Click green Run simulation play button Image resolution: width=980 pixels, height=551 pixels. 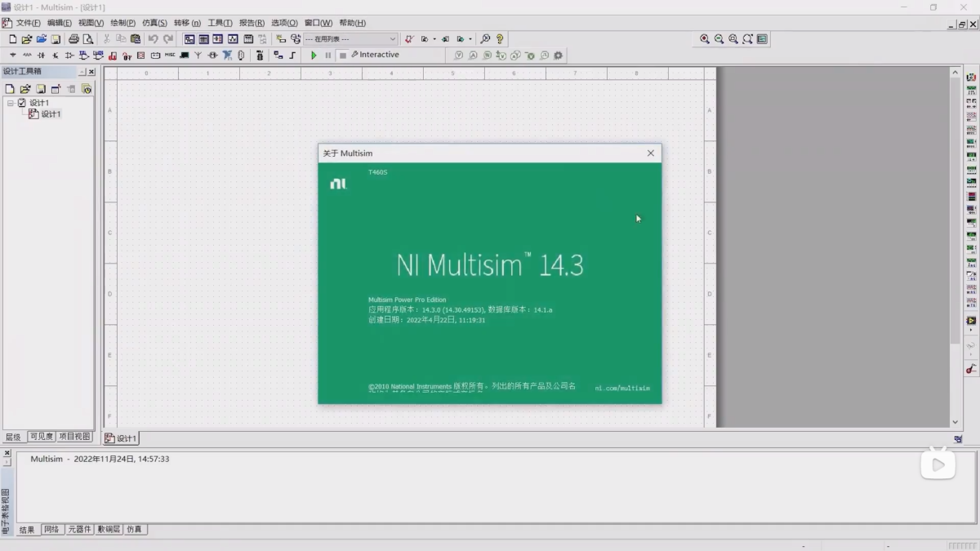314,56
